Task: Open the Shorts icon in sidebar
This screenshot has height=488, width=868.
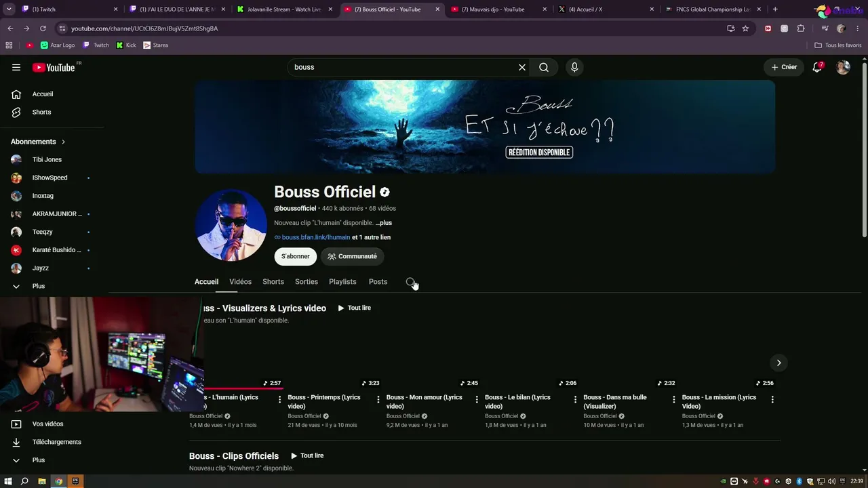Action: [16, 112]
